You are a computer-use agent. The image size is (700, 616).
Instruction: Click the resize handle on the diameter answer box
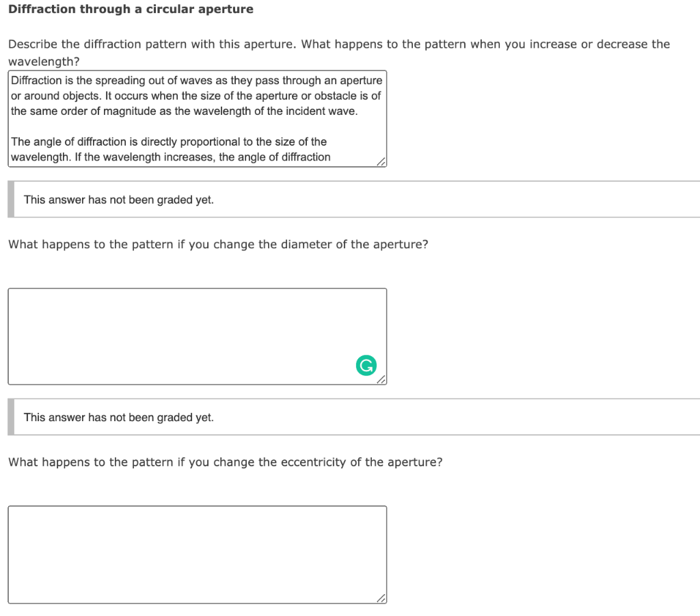click(381, 381)
